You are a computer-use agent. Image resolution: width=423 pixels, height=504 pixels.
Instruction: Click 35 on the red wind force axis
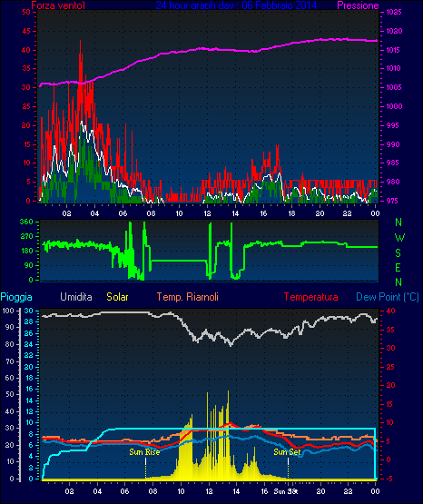(26, 68)
